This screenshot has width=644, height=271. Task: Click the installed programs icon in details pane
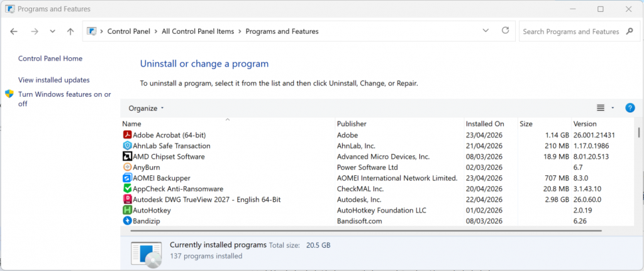pyautogui.click(x=146, y=255)
